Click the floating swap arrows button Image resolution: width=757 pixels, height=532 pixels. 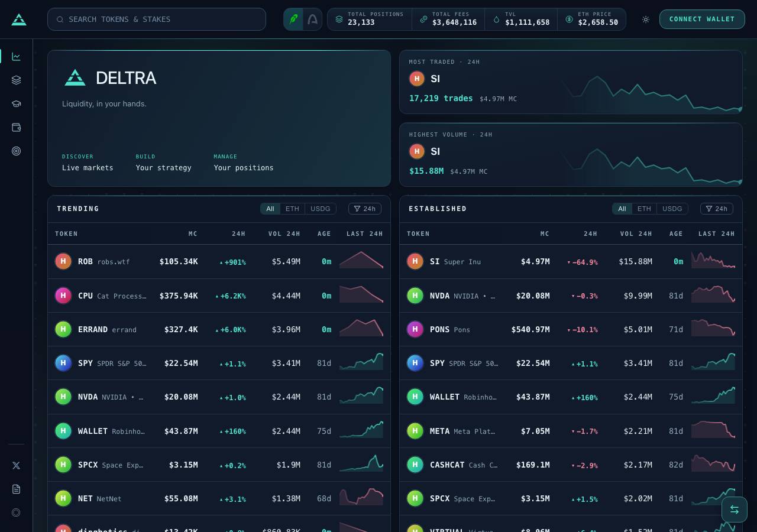(x=735, y=510)
